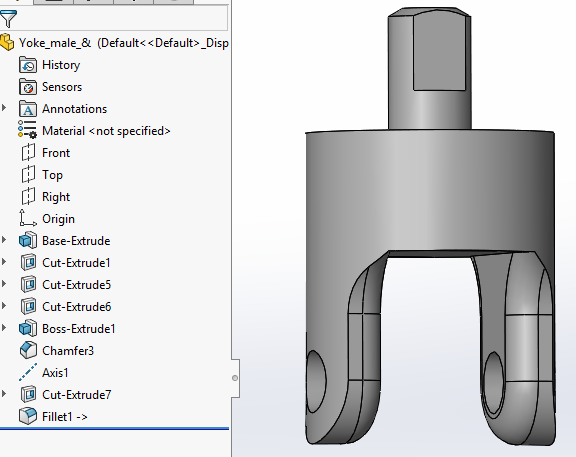The height and width of the screenshot is (457, 576).
Task: Select the flat face on the yoke shaft
Action: click(439, 51)
